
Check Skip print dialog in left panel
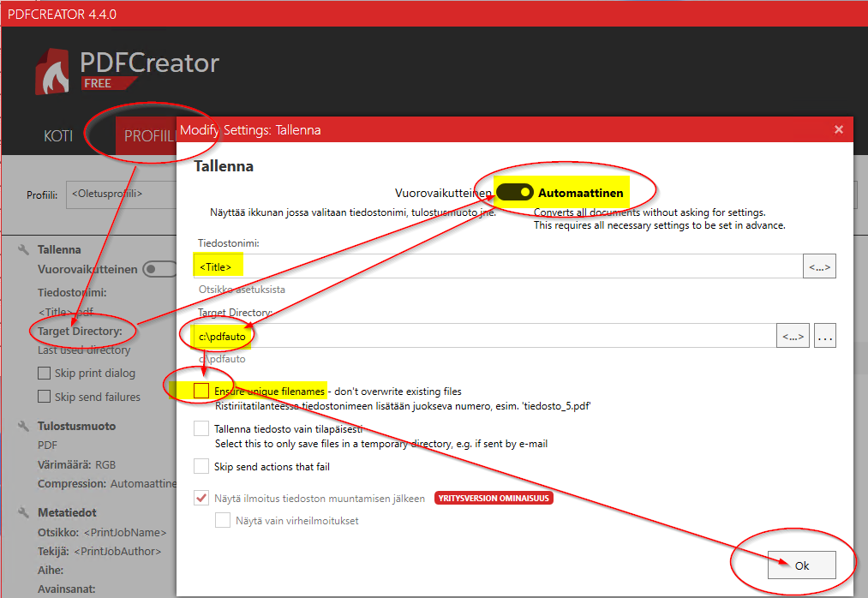coord(45,374)
